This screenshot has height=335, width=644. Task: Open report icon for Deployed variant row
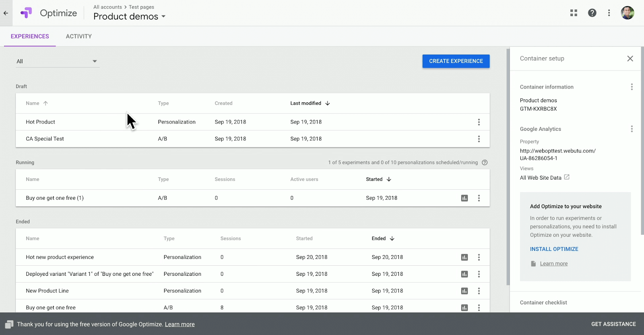click(464, 274)
